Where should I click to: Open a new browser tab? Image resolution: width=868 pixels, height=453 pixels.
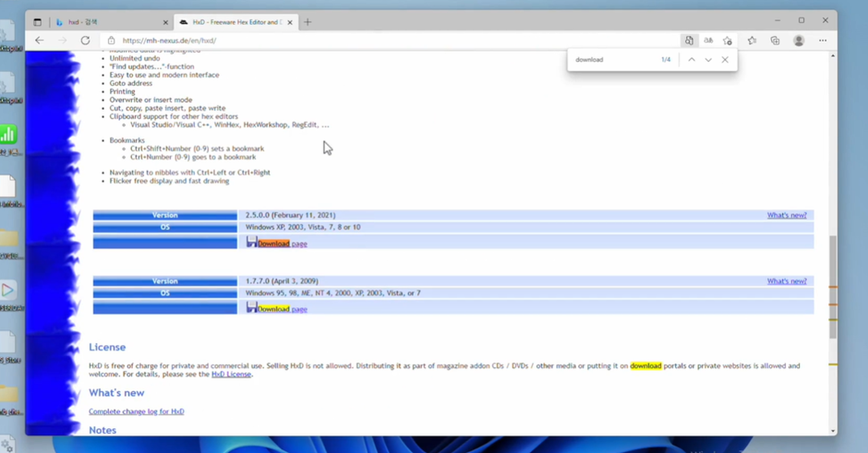[307, 22]
